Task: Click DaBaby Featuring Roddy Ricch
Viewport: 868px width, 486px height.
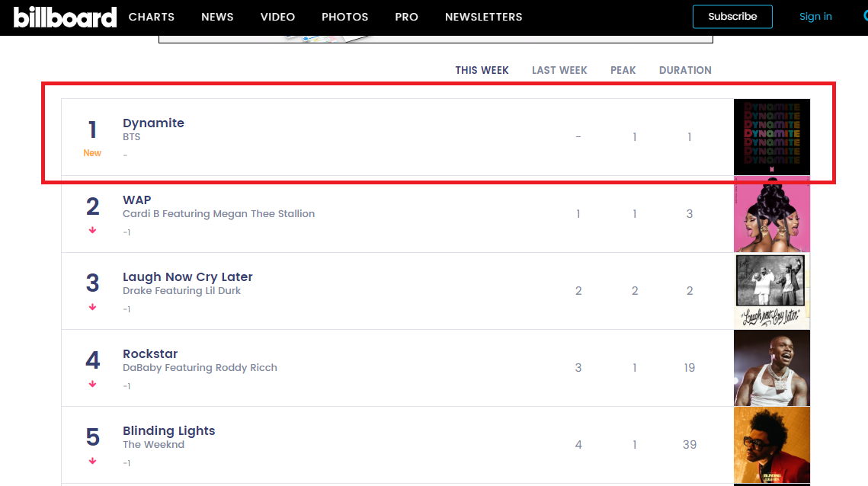Action: pos(200,367)
